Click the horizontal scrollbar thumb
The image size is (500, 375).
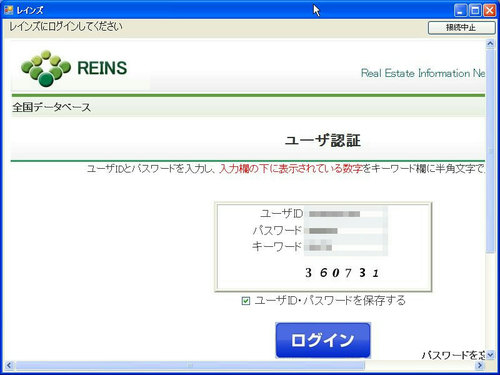(190, 365)
